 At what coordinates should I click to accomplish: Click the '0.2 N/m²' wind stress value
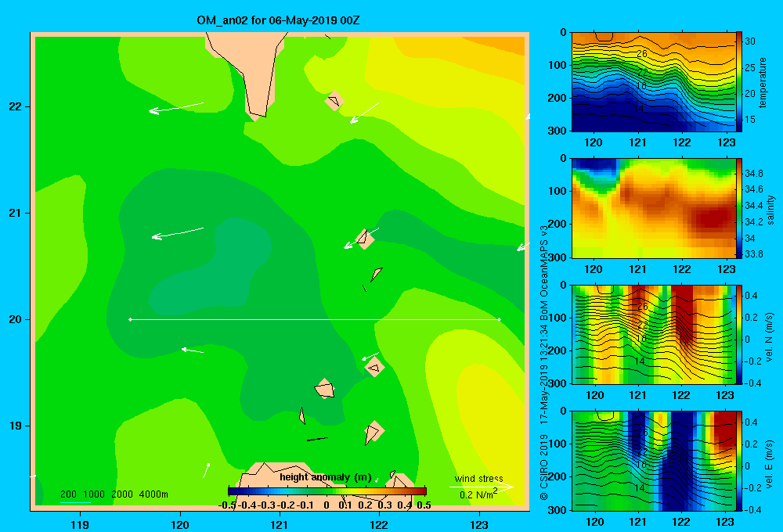(478, 494)
